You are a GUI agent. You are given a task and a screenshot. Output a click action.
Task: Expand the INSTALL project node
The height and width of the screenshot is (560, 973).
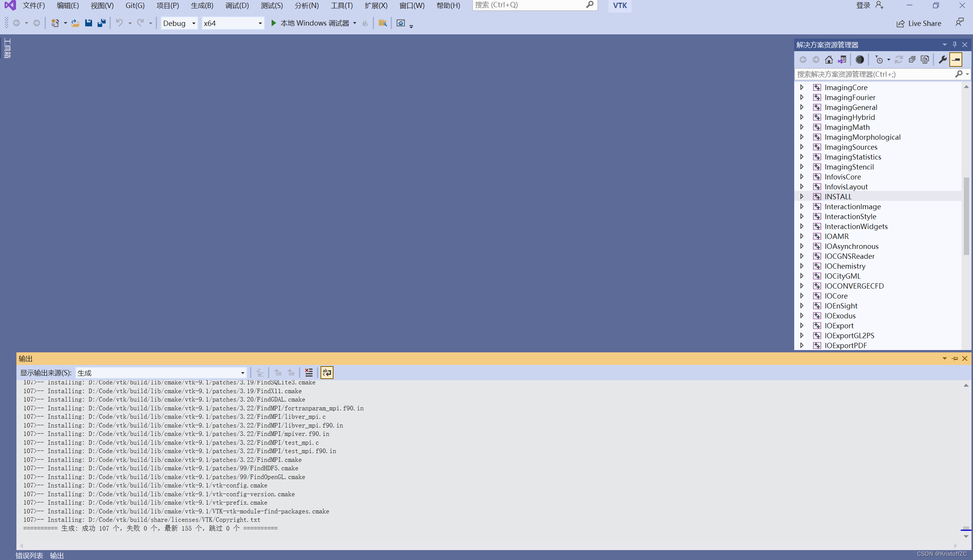802,197
